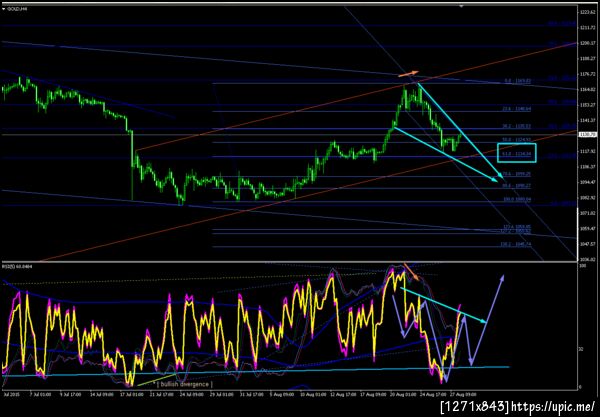Click the chart shift triangle marker at top
Image resolution: width=600 pixels, height=417 pixels.
[x=461, y=6]
